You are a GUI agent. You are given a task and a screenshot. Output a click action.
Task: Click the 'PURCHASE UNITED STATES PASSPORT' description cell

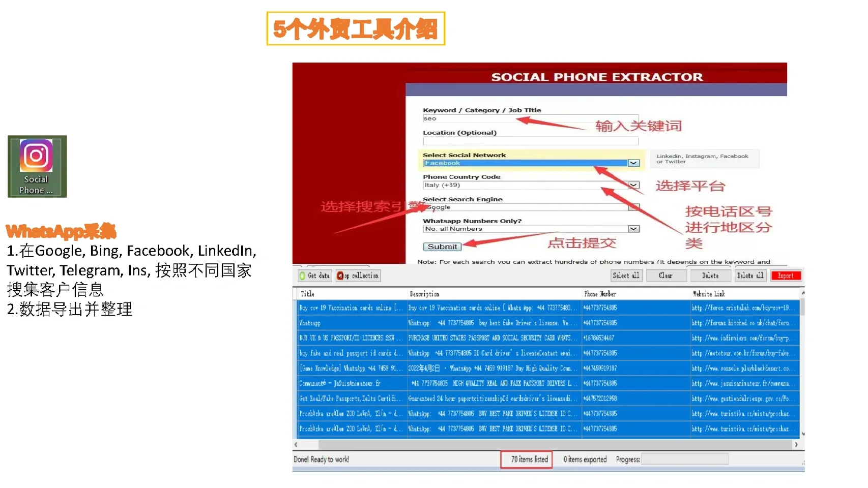click(x=494, y=338)
